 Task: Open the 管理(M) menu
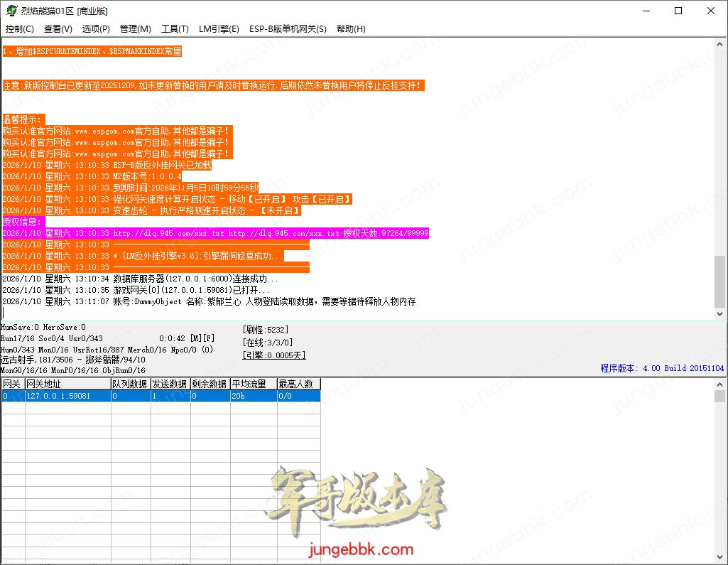click(135, 29)
